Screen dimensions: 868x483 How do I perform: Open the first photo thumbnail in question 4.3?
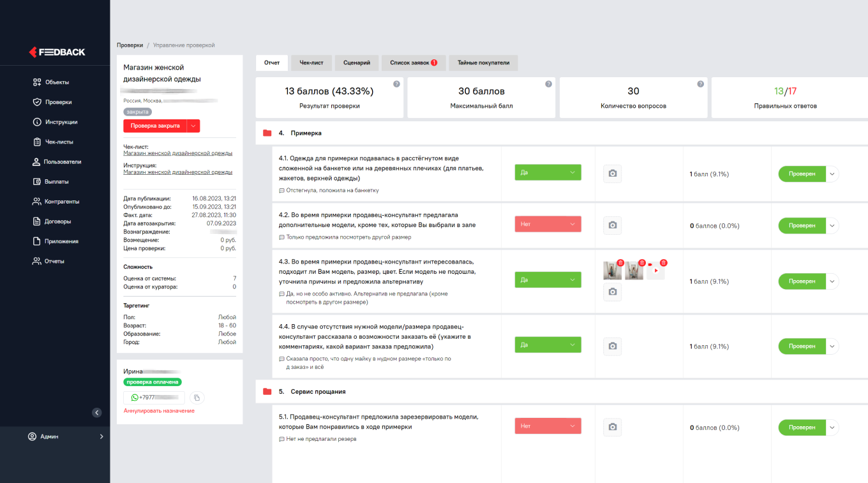tap(612, 271)
